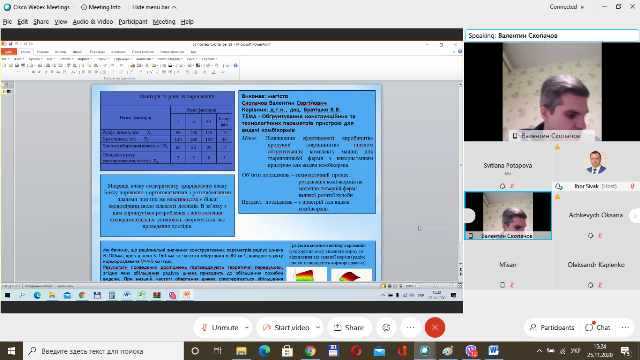
Task: Show previous participants with the left arrow
Action: click(x=469, y=216)
